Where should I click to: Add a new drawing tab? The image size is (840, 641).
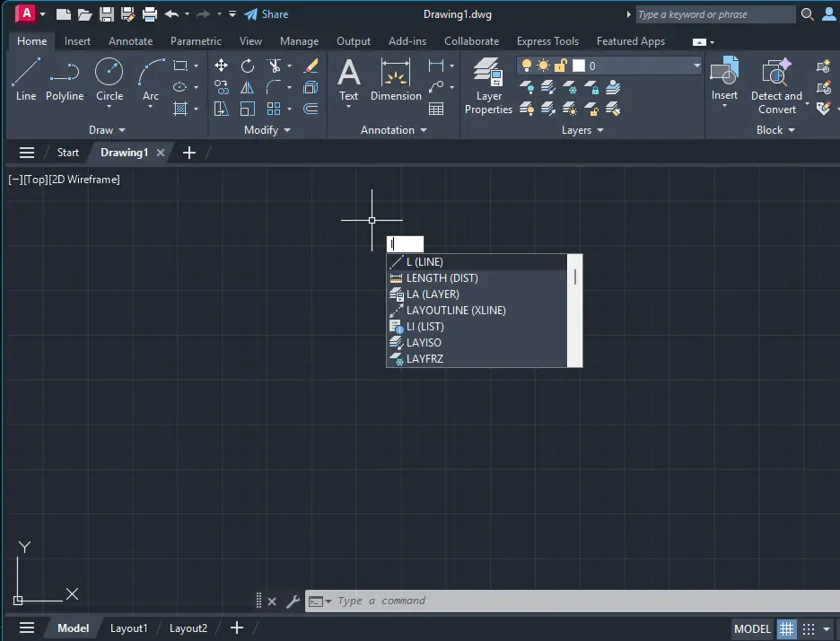189,153
